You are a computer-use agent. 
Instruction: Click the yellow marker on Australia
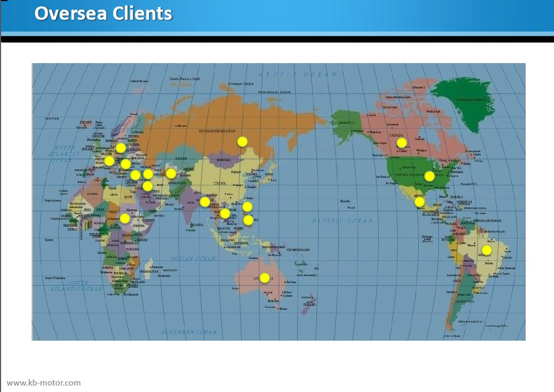tap(264, 278)
